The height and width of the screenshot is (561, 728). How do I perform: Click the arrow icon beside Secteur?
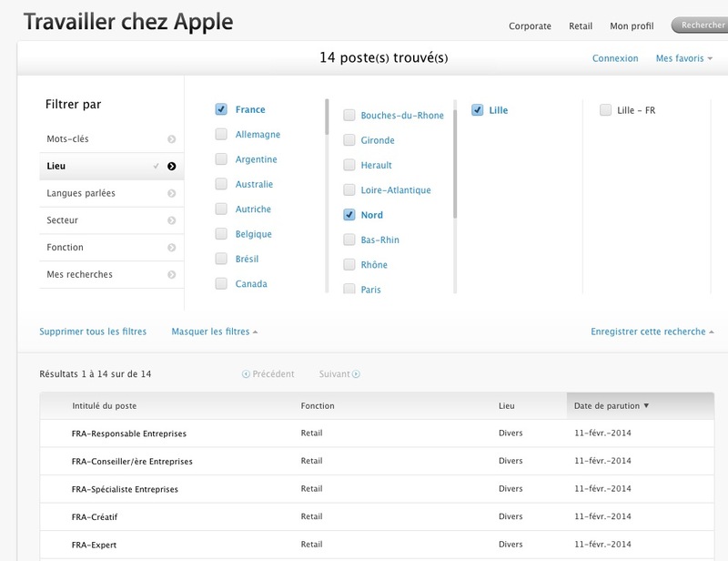[x=172, y=220]
